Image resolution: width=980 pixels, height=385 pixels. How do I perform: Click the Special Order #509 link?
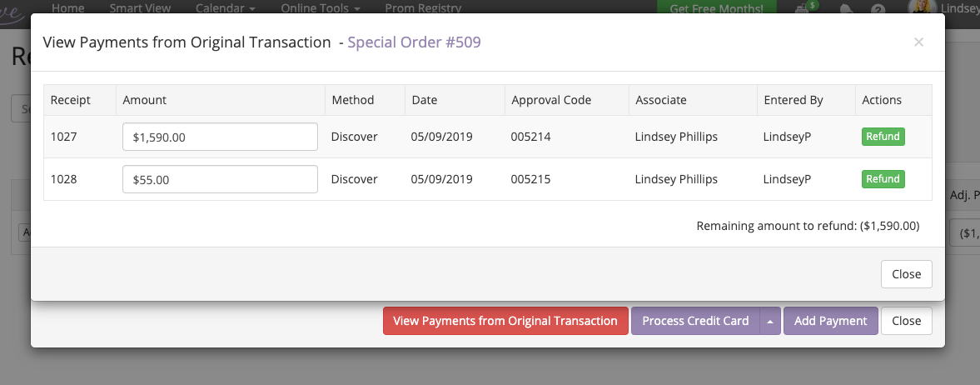pos(415,42)
